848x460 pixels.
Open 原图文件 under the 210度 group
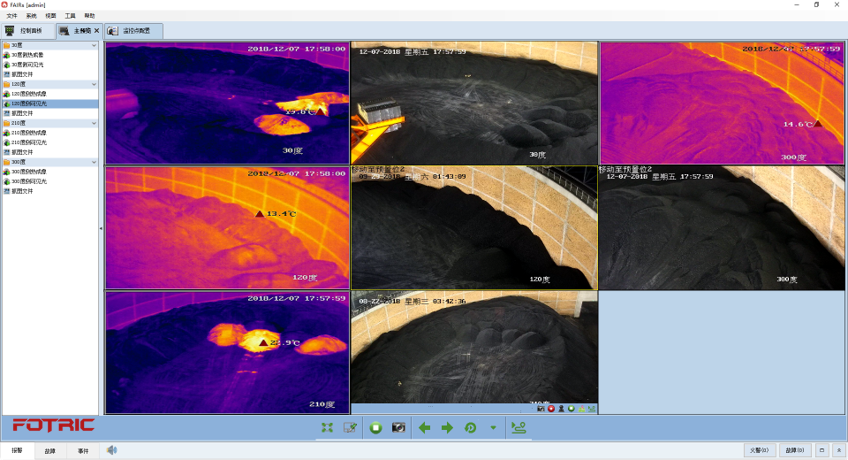point(50,152)
